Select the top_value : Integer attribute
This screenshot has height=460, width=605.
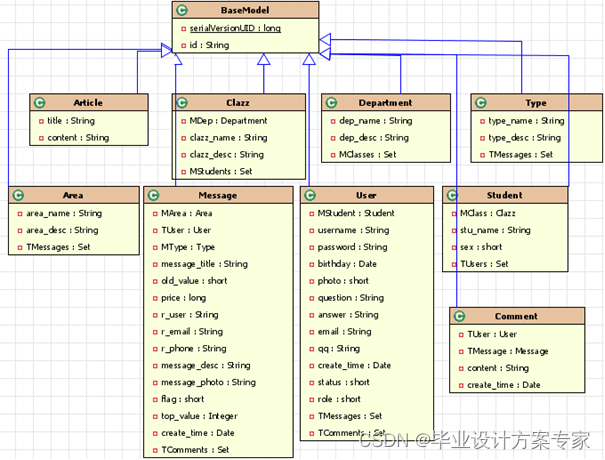[x=199, y=416]
